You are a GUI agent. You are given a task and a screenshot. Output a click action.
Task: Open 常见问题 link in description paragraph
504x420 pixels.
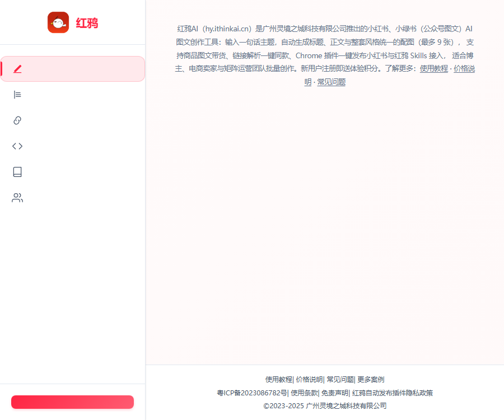point(331,82)
